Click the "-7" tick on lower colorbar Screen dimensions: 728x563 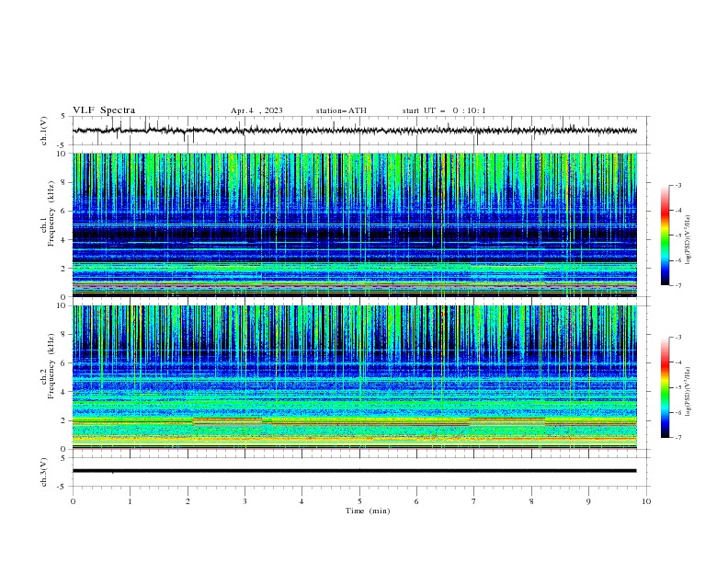pyautogui.click(x=677, y=438)
